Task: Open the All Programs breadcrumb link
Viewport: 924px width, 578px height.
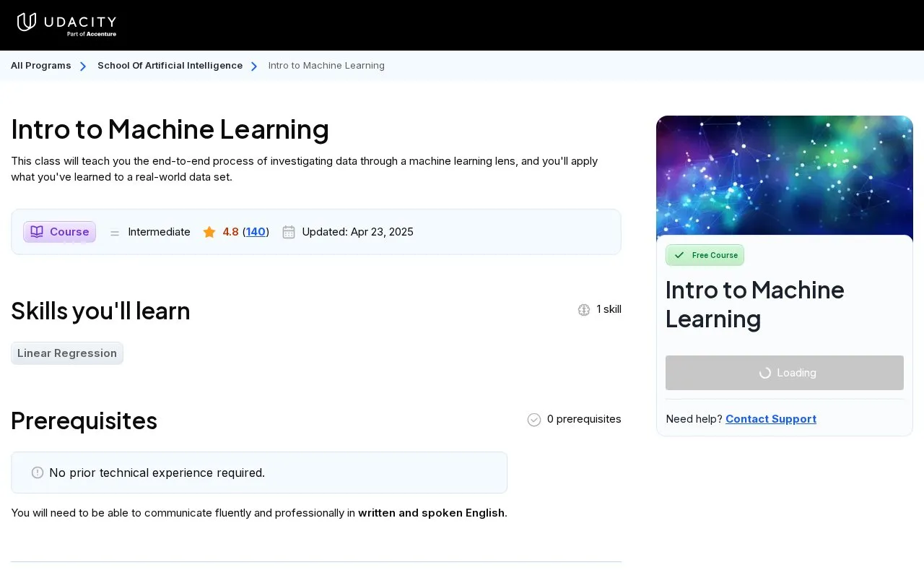Action: point(41,66)
